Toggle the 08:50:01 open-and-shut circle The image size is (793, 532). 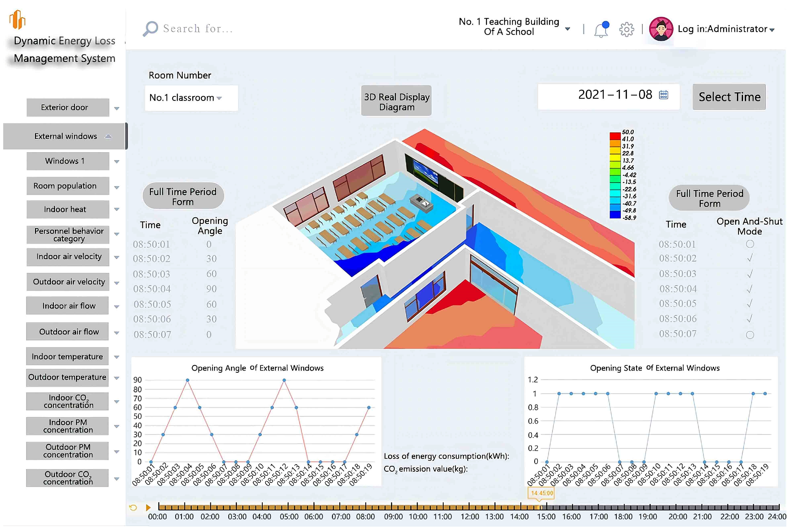pos(750,244)
